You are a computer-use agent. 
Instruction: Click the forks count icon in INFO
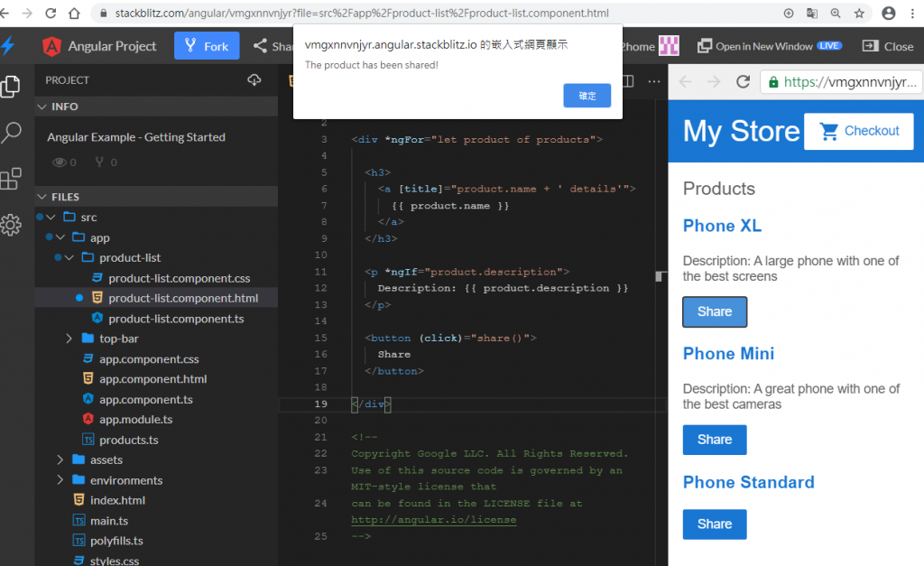pos(99,162)
